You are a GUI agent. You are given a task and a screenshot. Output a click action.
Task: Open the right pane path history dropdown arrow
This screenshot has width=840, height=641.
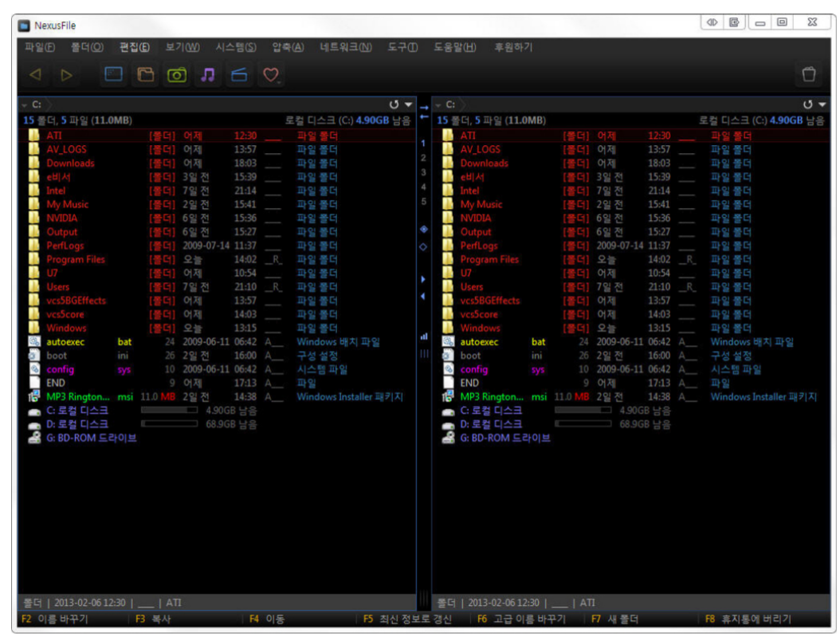pyautogui.click(x=822, y=104)
